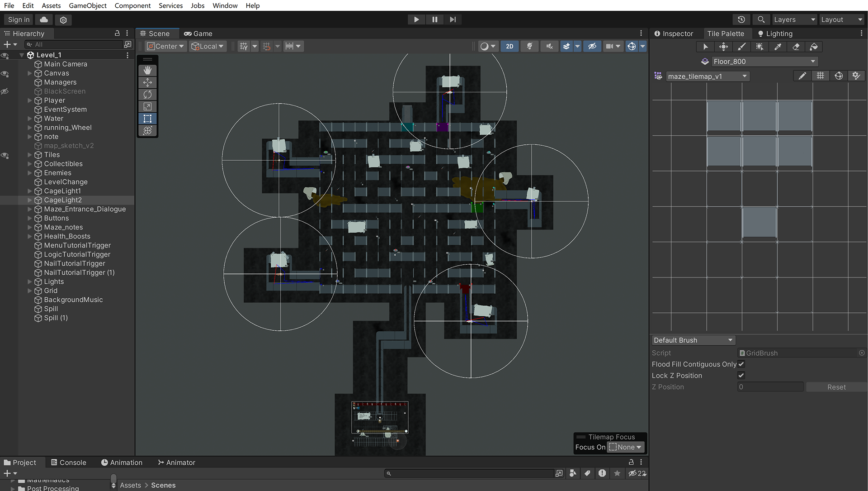Switch to the Inspector tab
Viewport: 868px width, 491px height.
[674, 33]
